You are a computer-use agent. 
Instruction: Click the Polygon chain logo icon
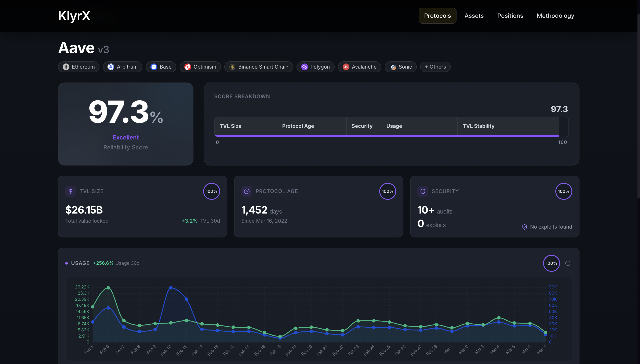pyautogui.click(x=304, y=67)
